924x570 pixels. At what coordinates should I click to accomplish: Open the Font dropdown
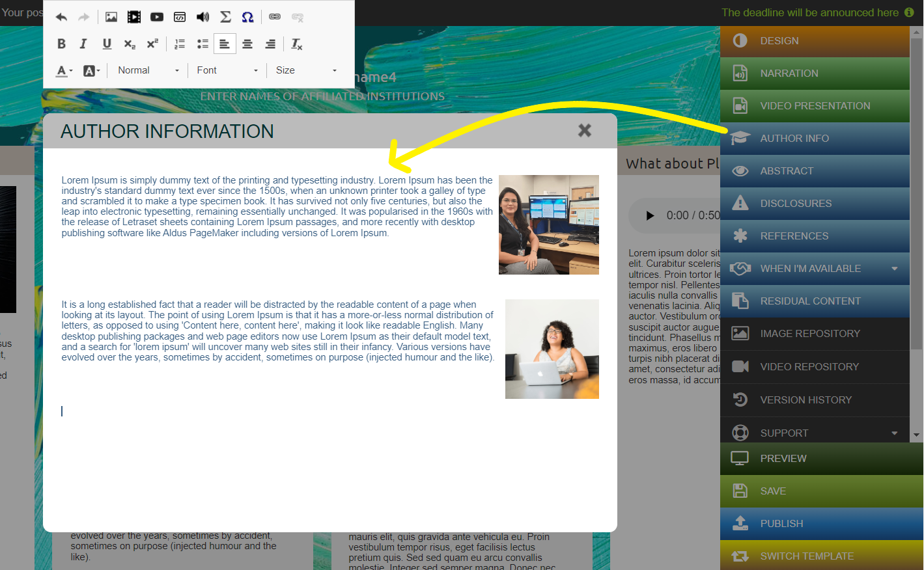coord(227,70)
